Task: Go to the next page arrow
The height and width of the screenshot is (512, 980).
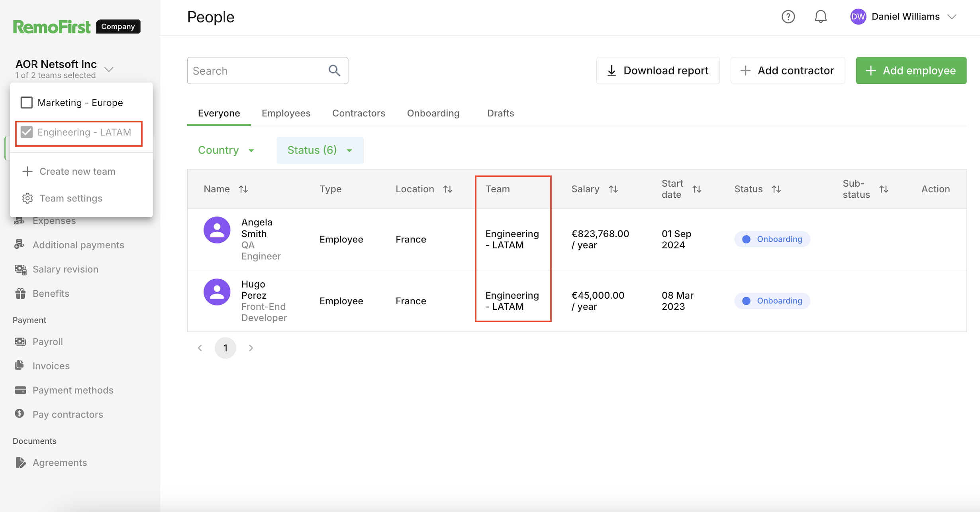Action: click(x=251, y=348)
